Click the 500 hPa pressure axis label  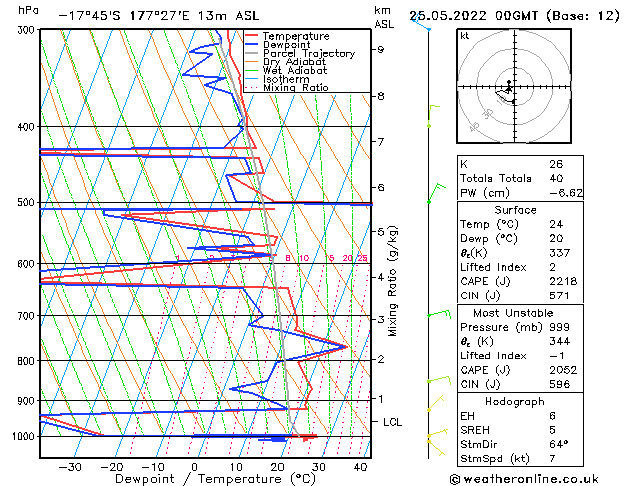point(26,202)
